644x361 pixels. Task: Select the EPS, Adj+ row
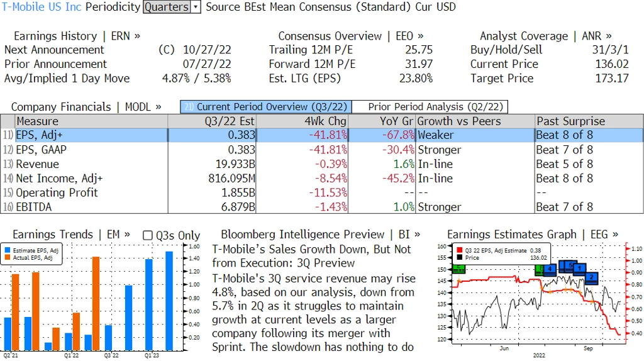321,135
